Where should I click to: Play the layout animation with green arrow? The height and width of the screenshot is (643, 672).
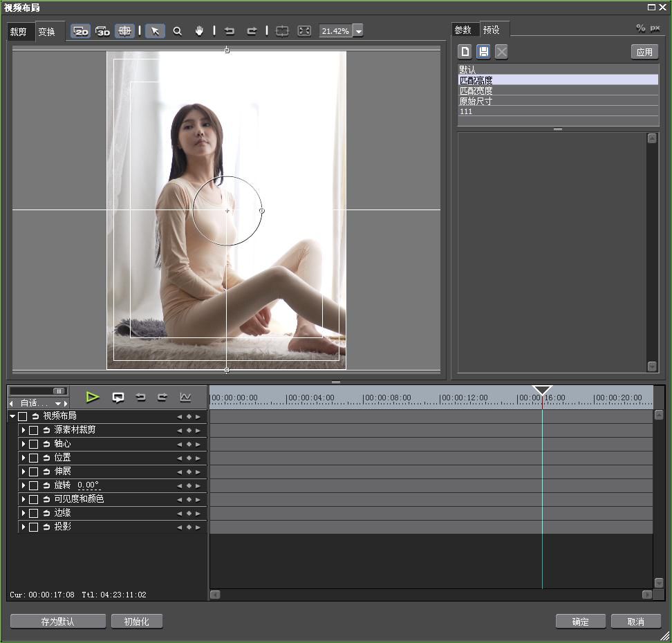(x=93, y=397)
